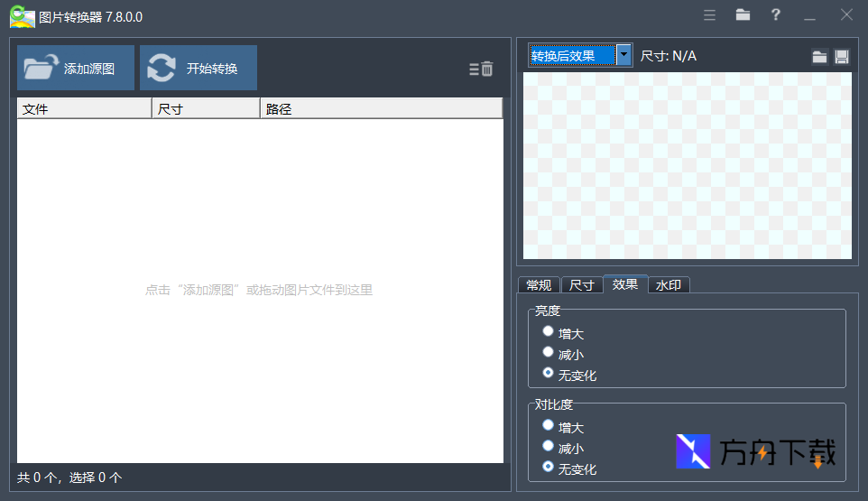Sort by the 文件 column header

(x=84, y=108)
